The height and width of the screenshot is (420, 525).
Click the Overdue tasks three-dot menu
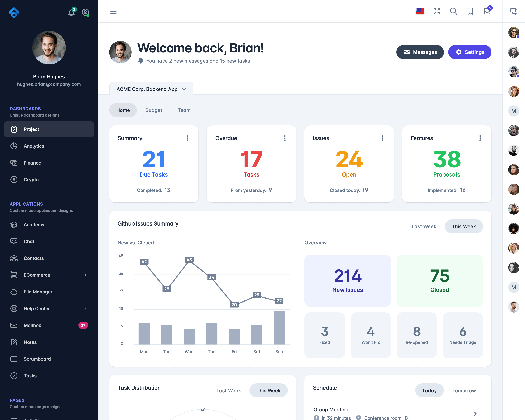point(285,138)
